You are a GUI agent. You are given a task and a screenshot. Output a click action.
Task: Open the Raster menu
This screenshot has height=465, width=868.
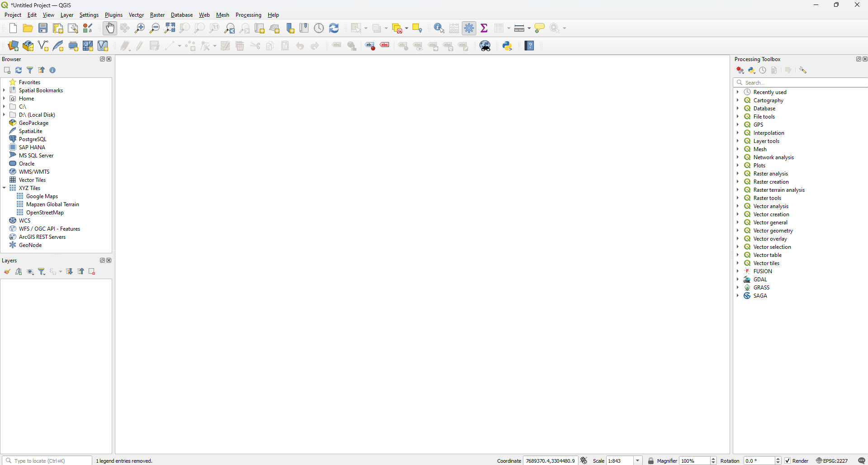click(157, 15)
